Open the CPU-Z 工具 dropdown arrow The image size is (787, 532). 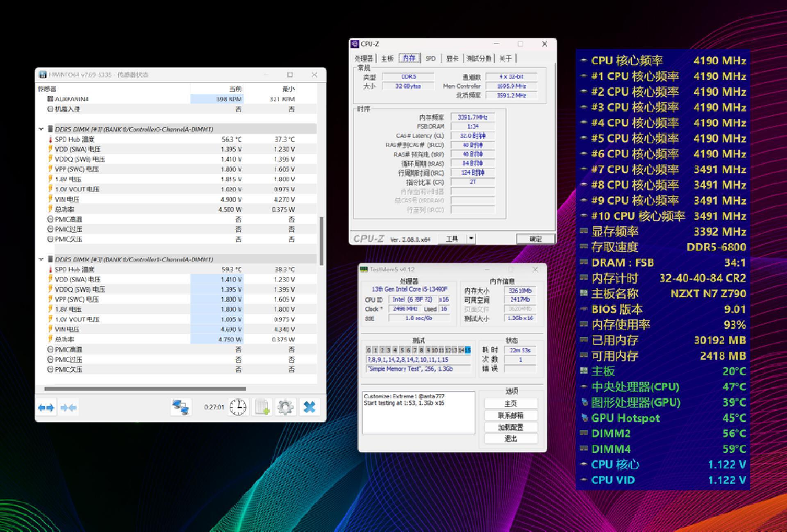click(471, 239)
